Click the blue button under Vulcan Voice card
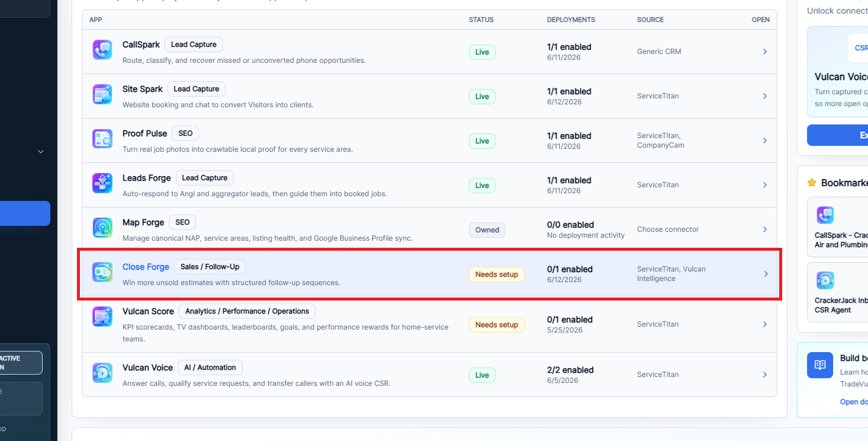This screenshot has width=868, height=441. click(x=837, y=135)
